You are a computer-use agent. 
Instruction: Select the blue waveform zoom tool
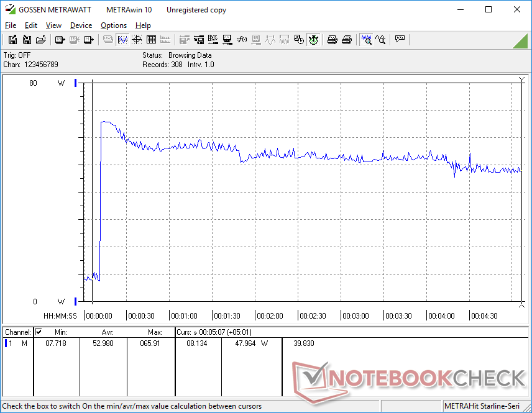(367, 40)
